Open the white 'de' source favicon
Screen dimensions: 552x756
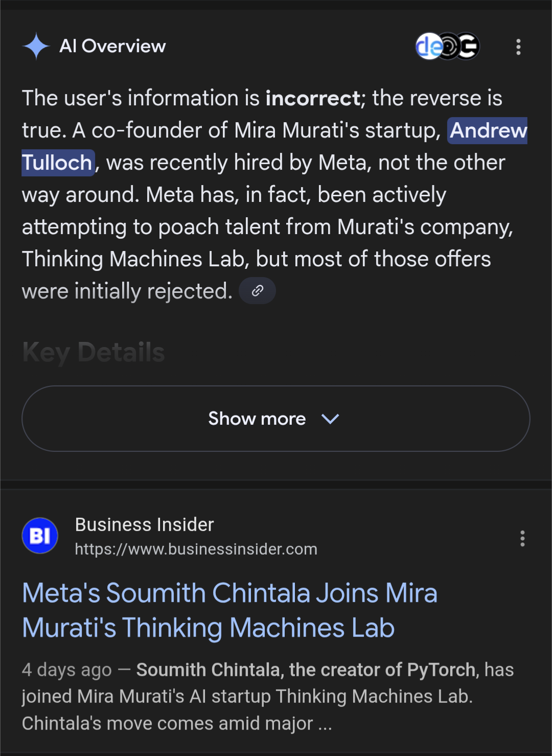(x=427, y=47)
